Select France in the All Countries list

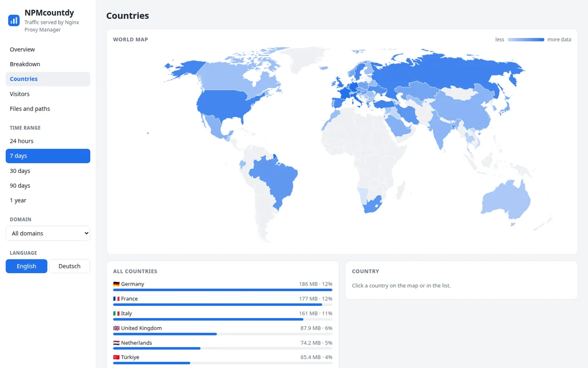coord(223,301)
